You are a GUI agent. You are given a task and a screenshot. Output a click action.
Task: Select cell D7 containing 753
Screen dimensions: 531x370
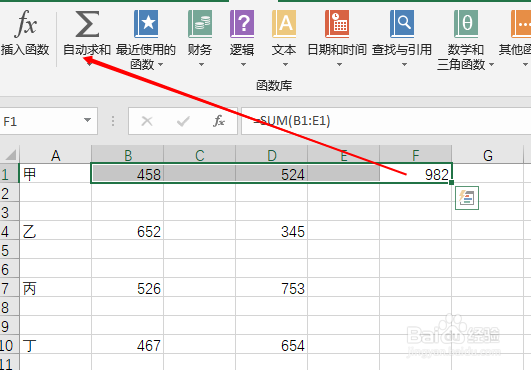pos(272,288)
